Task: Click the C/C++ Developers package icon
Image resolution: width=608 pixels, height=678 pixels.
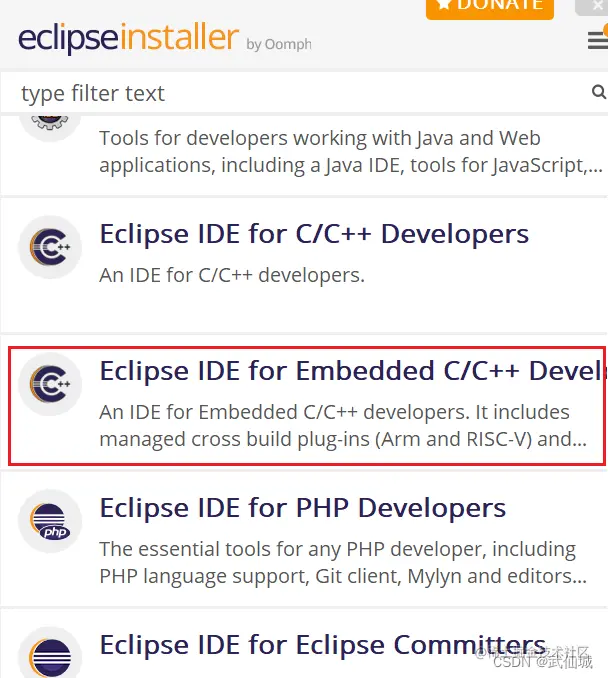Action: point(50,247)
